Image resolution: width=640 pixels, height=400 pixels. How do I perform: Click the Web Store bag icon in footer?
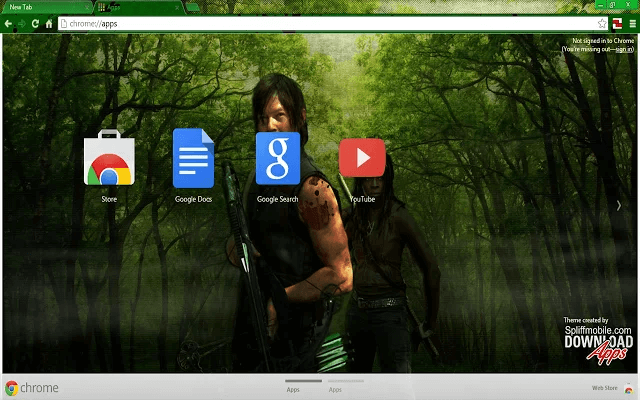pos(629,388)
